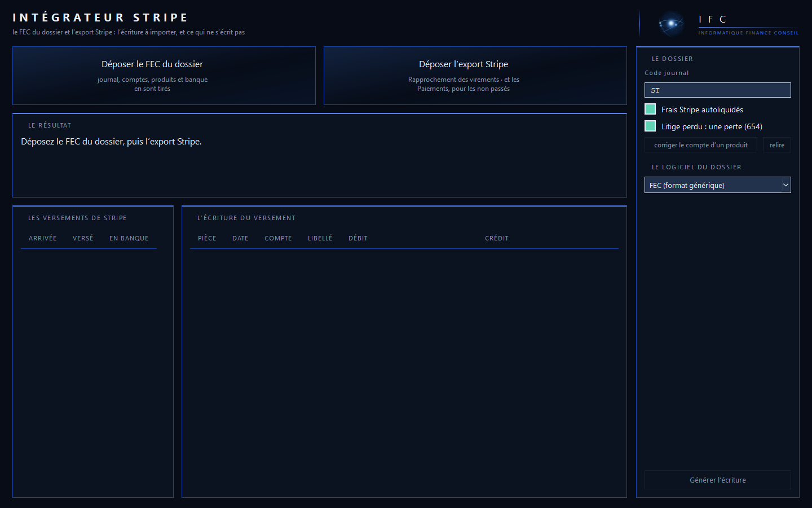Click the Générer l'écriture button
The width and height of the screenshot is (812, 508).
[717, 480]
